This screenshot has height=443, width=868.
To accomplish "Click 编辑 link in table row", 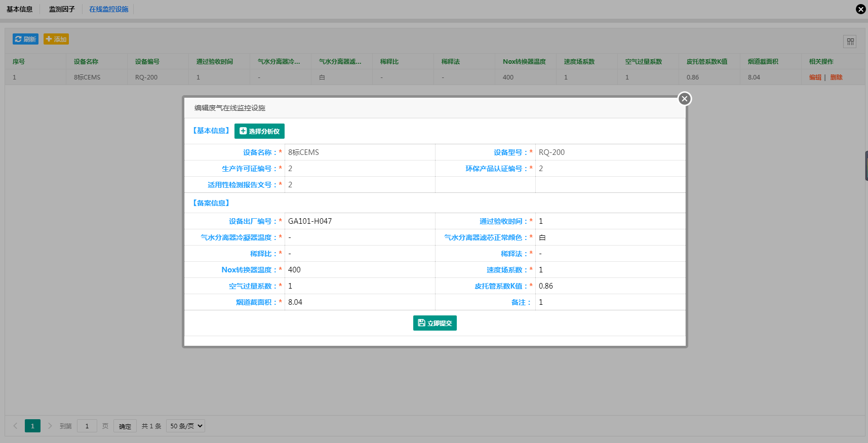I will pos(815,77).
